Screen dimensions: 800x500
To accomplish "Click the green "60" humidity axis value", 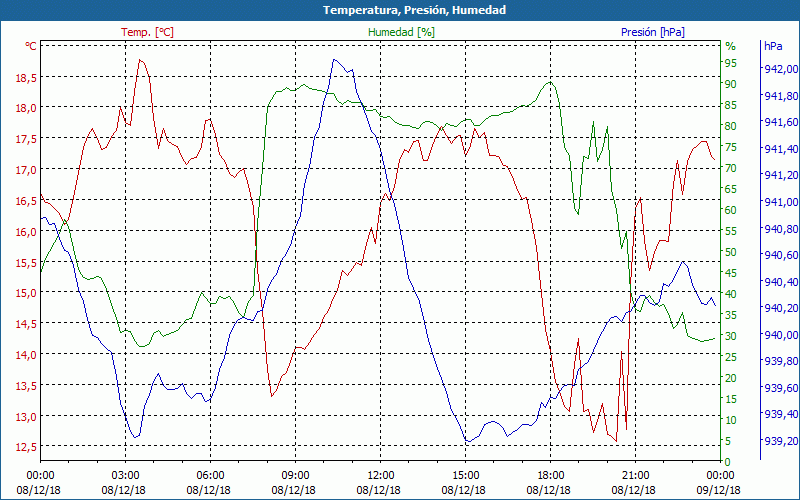I will pyautogui.click(x=731, y=210).
